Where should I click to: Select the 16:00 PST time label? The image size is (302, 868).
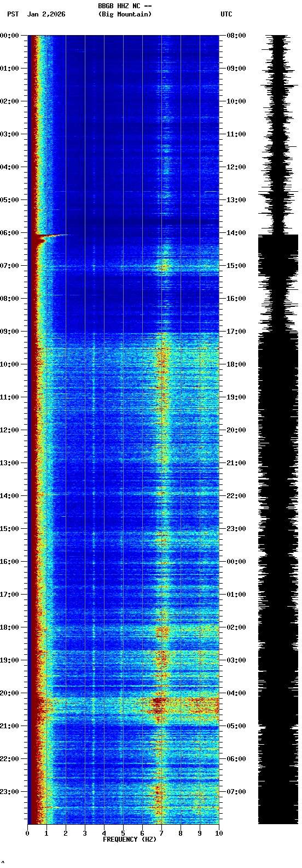9,562
